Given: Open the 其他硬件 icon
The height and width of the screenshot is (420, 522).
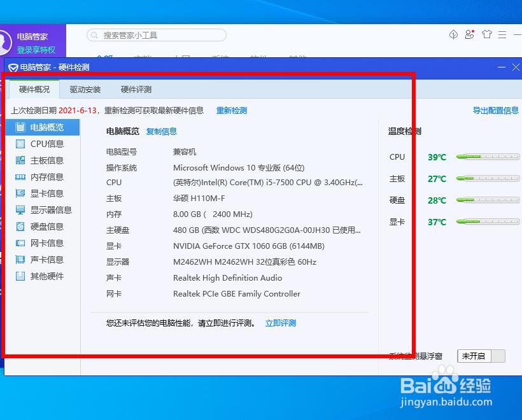Looking at the screenshot, I should point(20,276).
